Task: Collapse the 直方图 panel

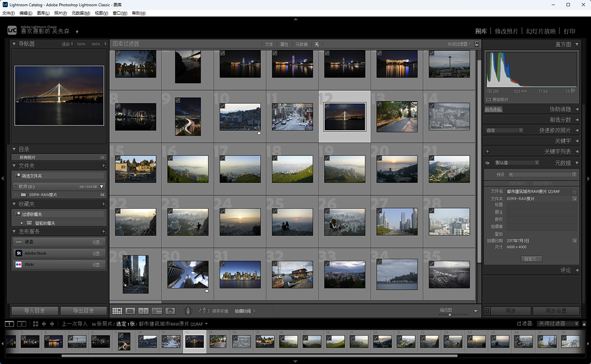Action: [577, 44]
